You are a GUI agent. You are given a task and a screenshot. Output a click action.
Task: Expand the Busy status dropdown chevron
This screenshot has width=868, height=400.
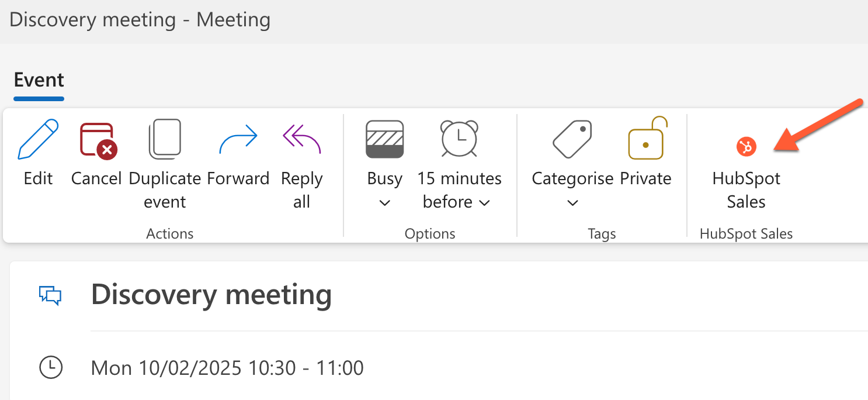[x=384, y=203]
